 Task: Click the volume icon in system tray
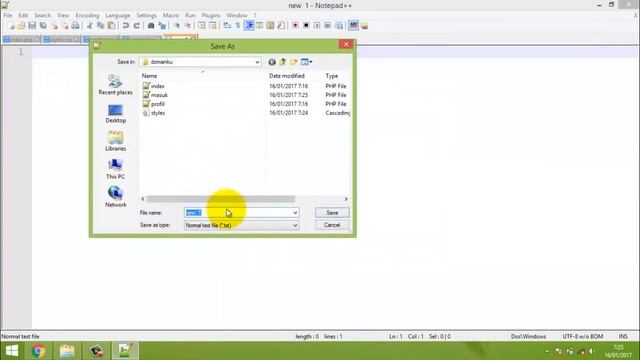[x=591, y=351]
